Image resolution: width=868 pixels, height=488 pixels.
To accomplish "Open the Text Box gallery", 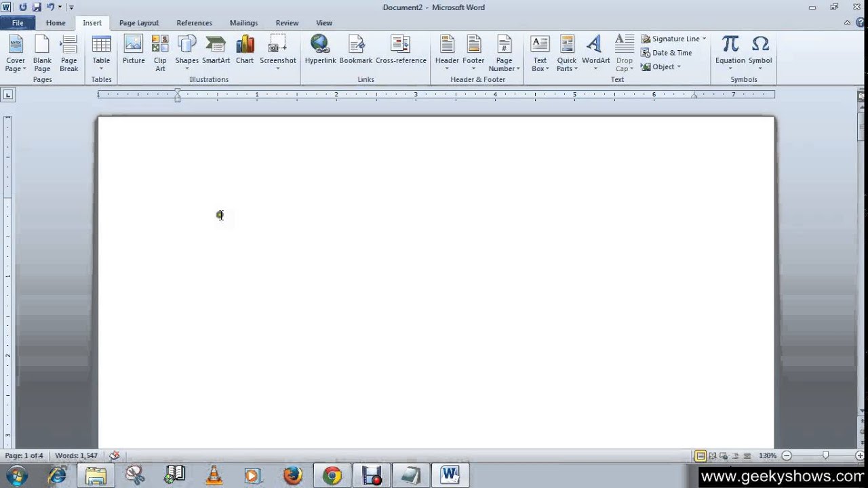I will 540,54.
